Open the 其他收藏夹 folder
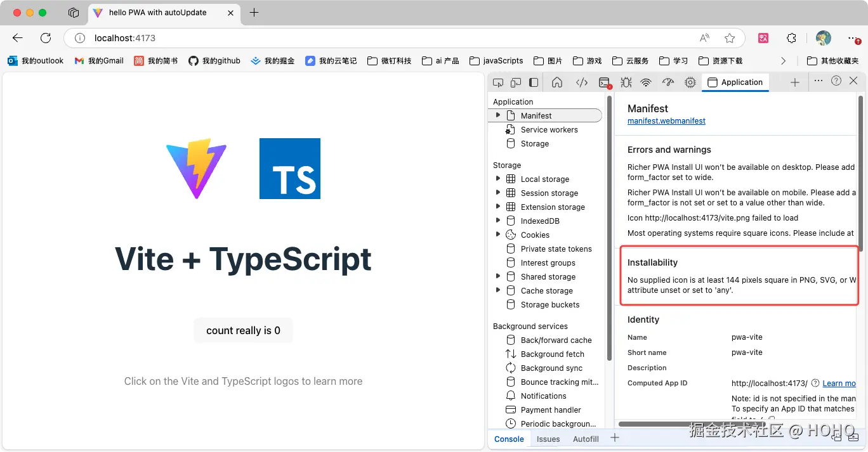 point(832,61)
